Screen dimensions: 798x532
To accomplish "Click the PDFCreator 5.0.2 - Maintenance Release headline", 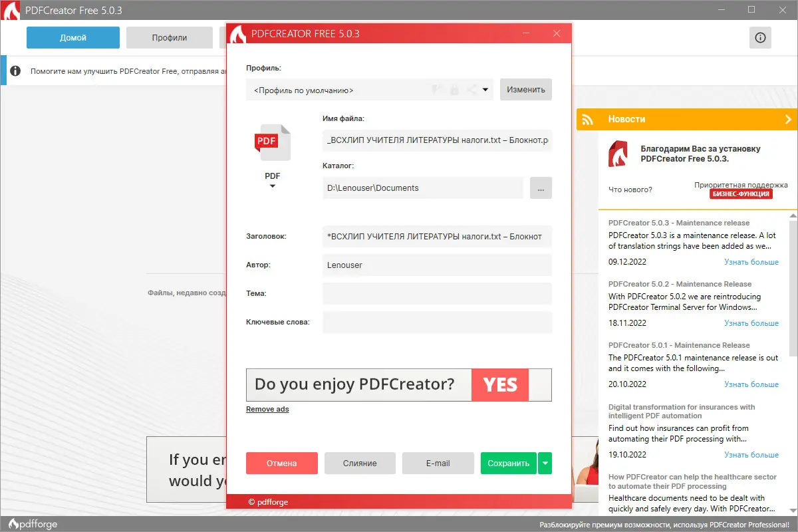I will pyautogui.click(x=680, y=284).
